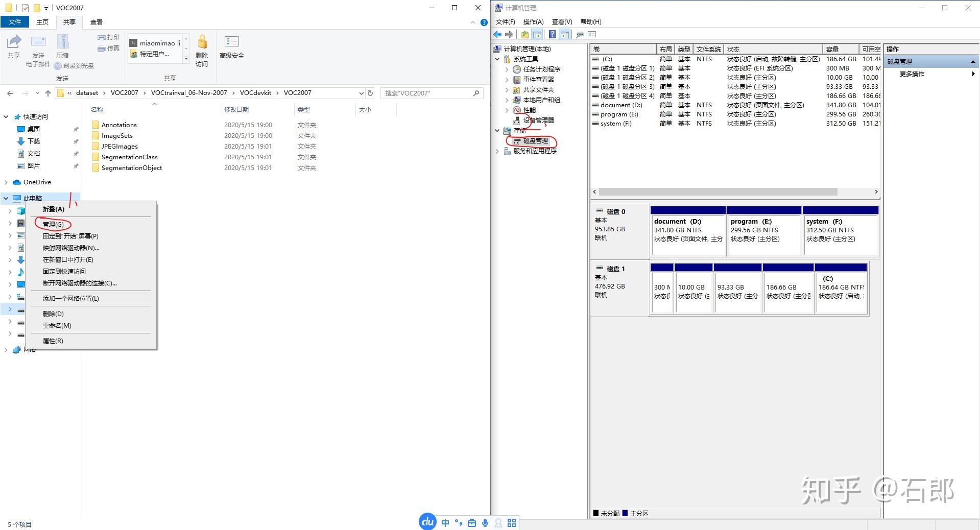Click the Send email envelope icon
980x530 pixels.
pyautogui.click(x=38, y=42)
